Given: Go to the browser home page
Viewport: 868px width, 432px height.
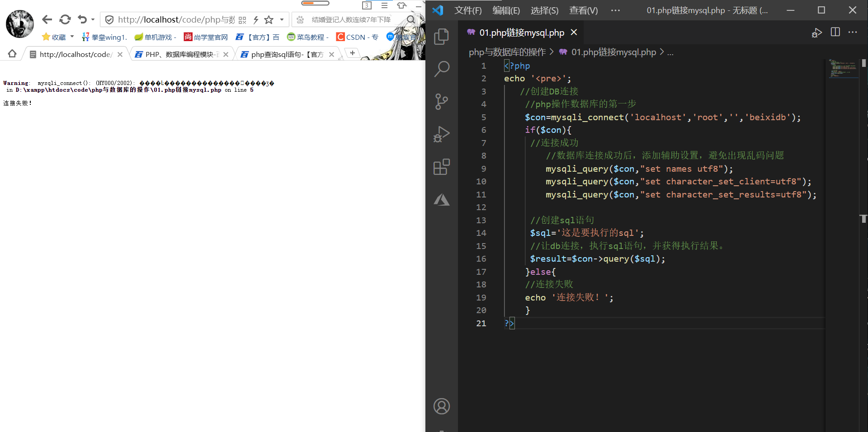Looking at the screenshot, I should (12, 54).
